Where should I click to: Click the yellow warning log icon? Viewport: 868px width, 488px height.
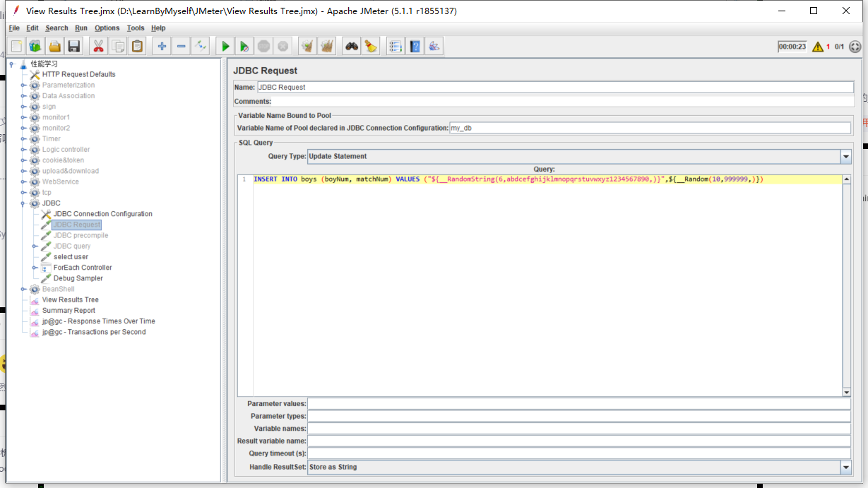818,47
